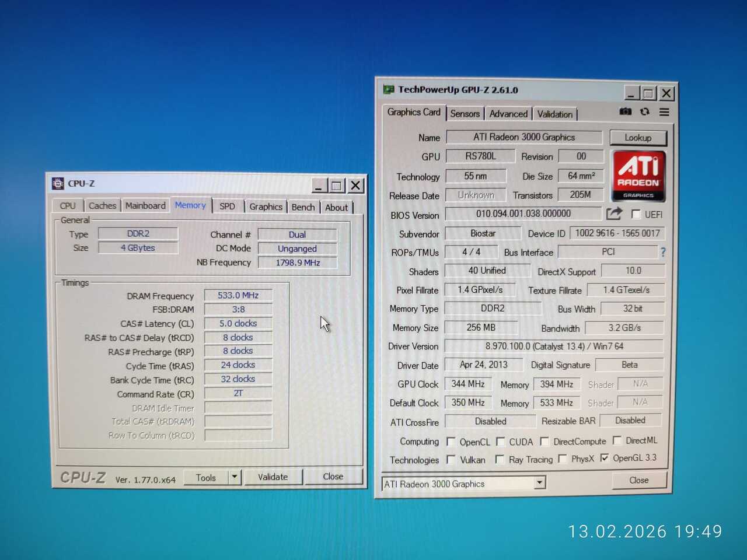The image size is (747, 560).
Task: Click the Cycle Time value 24 clocks
Action: click(238, 365)
